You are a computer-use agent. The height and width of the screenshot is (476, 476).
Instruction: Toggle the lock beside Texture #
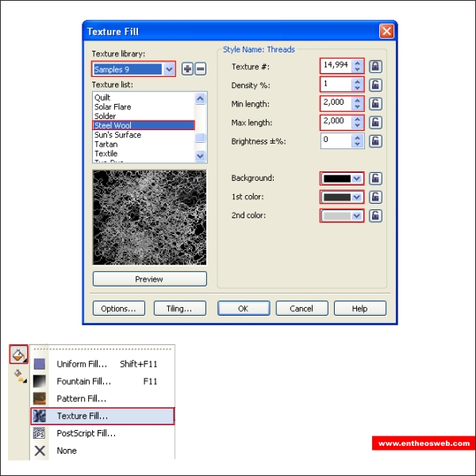[376, 66]
